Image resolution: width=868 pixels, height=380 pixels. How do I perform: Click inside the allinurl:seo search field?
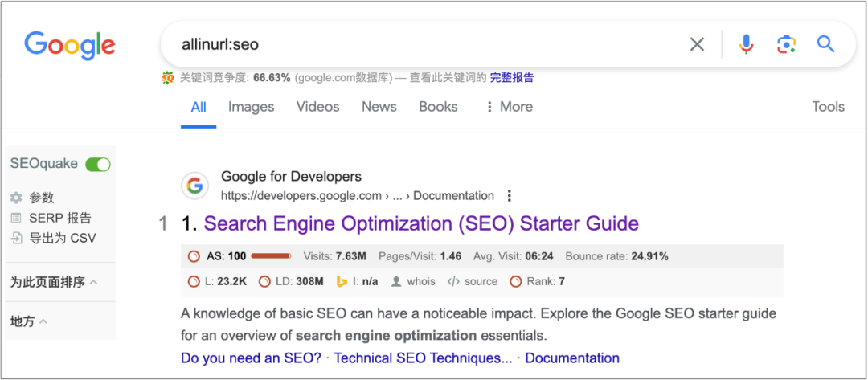[x=432, y=44]
